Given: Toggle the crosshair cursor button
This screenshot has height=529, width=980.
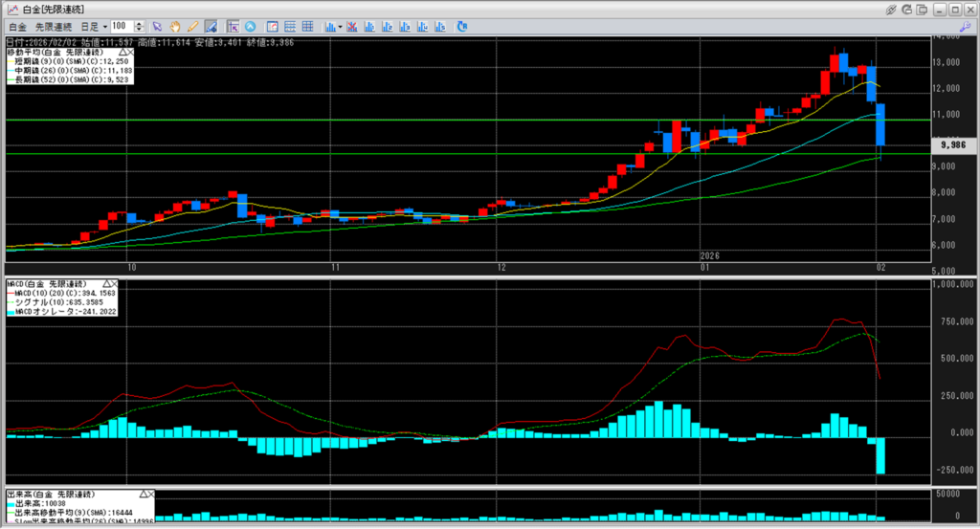Looking at the screenshot, I should (233, 27).
